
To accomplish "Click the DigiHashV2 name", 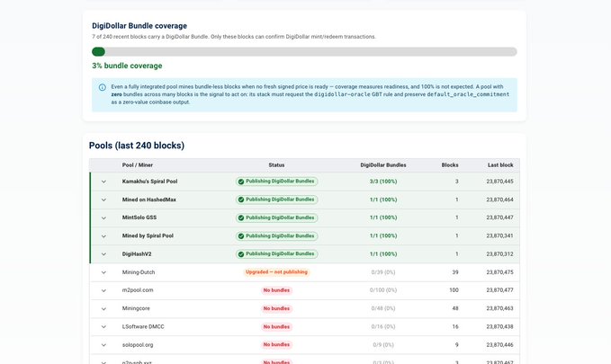I will click(x=137, y=254).
